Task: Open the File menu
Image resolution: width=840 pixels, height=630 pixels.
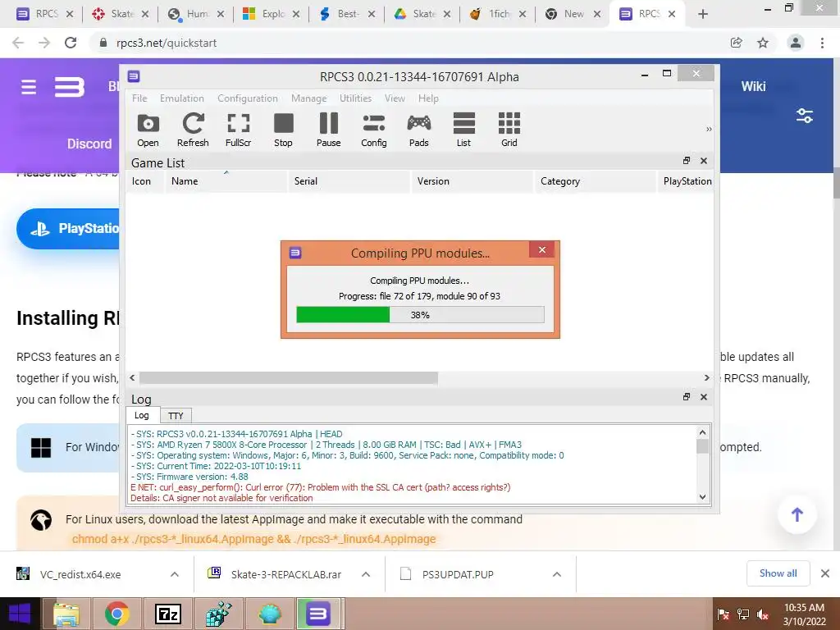Action: 139,98
